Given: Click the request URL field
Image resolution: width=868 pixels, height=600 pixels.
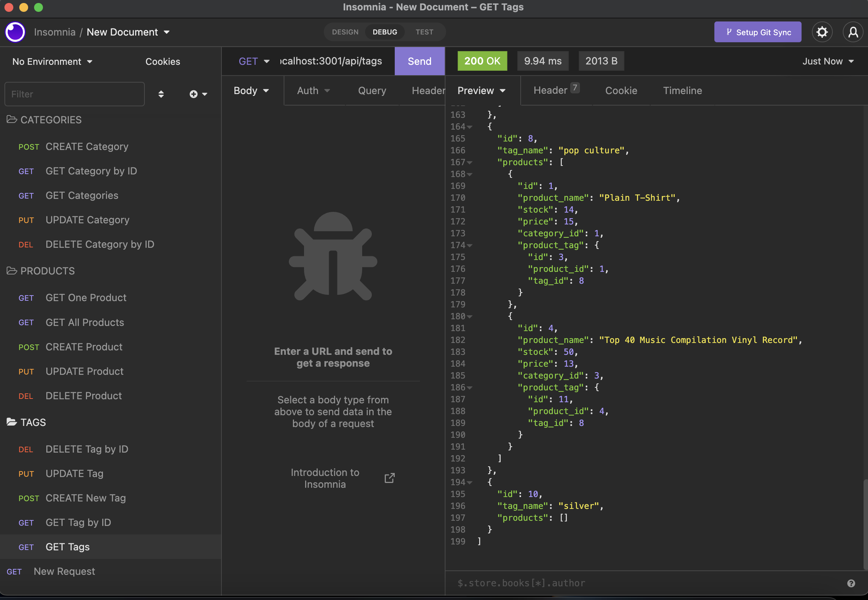Looking at the screenshot, I should pos(331,61).
